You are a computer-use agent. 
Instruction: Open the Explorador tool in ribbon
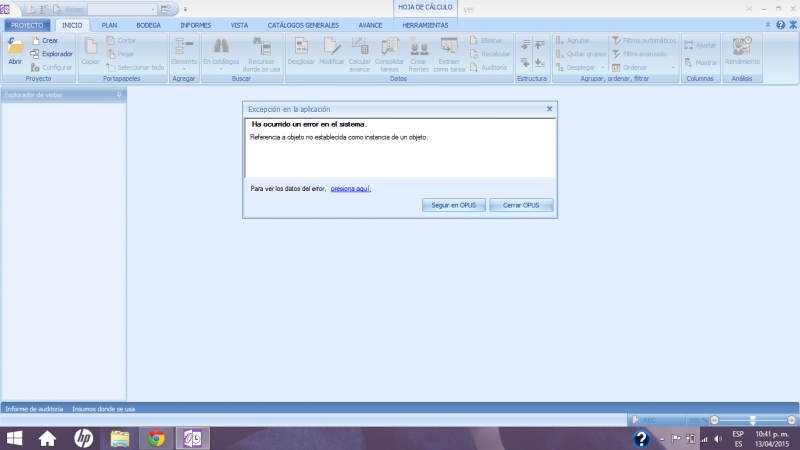tap(50, 53)
